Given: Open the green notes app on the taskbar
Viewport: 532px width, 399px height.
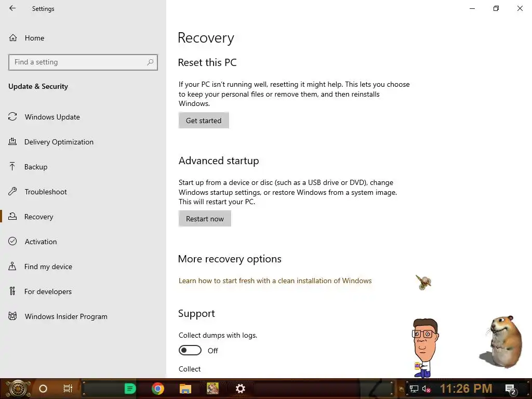Looking at the screenshot, I should [x=130, y=389].
